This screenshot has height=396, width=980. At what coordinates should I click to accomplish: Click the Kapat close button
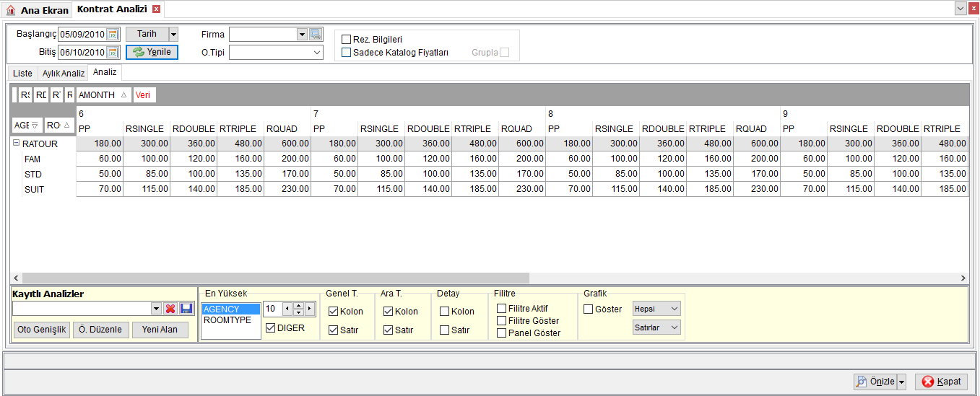click(941, 382)
